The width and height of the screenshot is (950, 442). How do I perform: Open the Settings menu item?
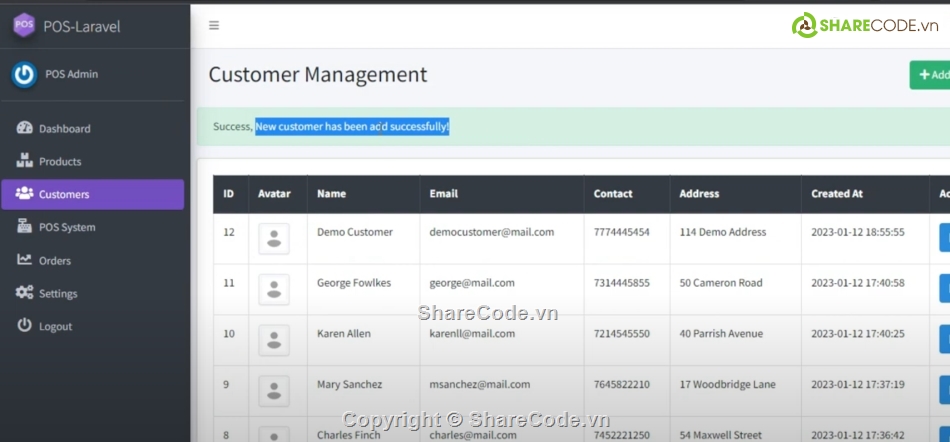[93, 294]
